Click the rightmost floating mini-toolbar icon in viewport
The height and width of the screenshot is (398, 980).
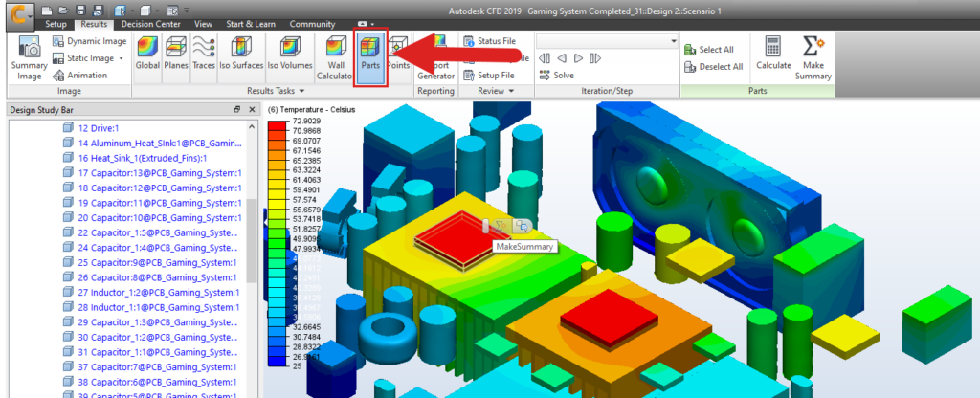[x=520, y=226]
